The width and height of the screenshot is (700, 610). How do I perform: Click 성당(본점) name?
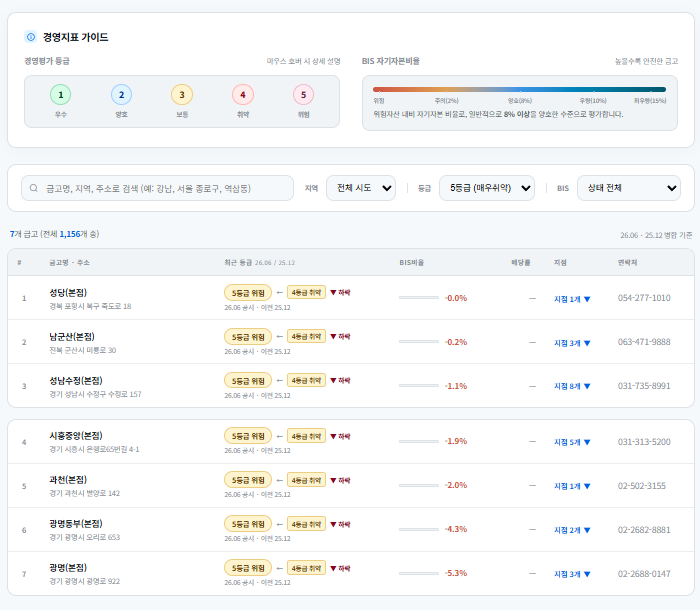point(68,292)
